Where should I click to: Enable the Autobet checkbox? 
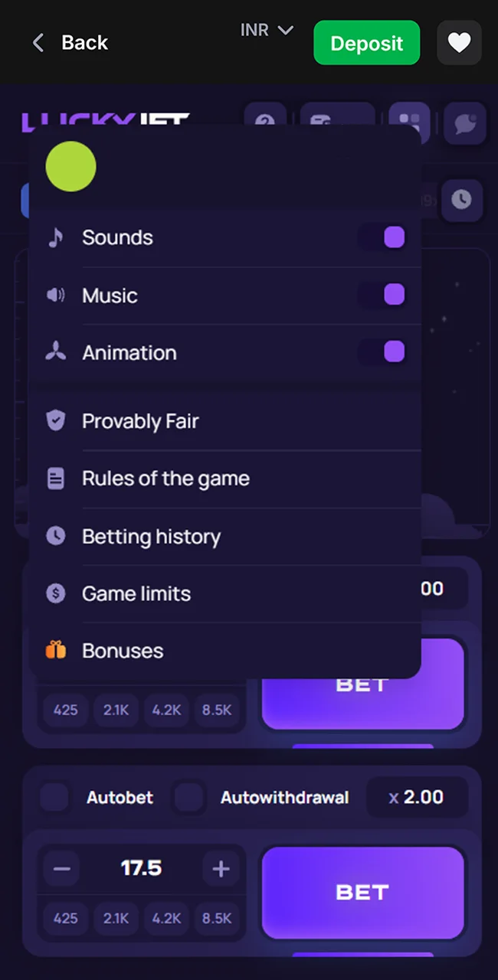tap(54, 797)
